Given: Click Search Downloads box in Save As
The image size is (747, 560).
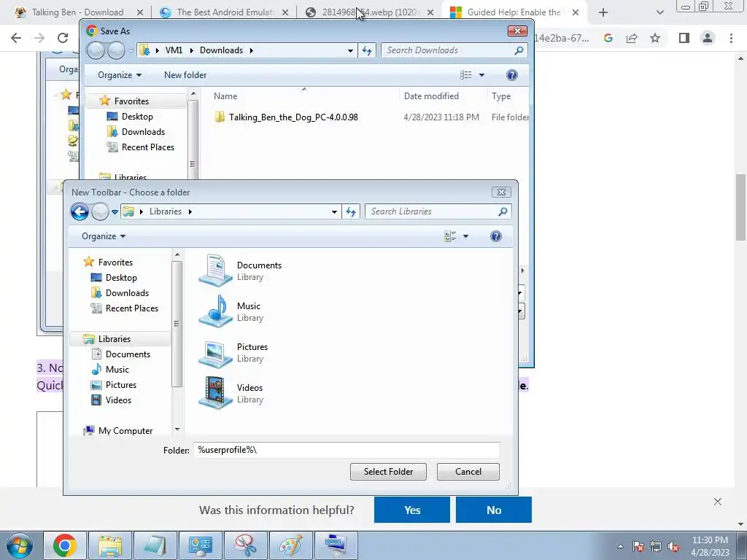Looking at the screenshot, I should click(x=454, y=50).
